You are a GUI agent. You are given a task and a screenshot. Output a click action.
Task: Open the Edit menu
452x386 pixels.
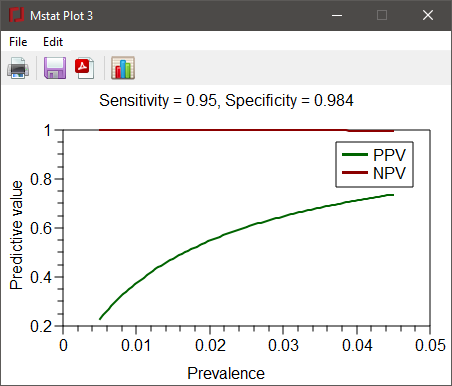point(53,42)
